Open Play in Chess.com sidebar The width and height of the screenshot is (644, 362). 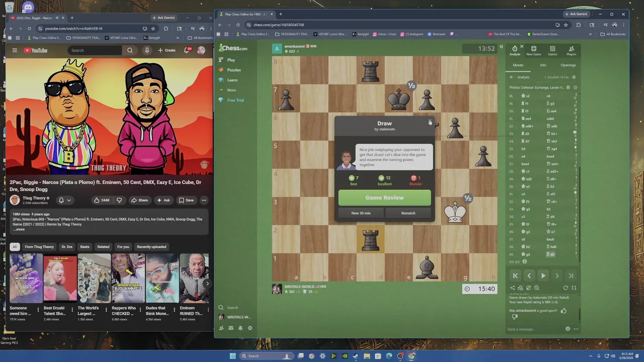(x=231, y=60)
